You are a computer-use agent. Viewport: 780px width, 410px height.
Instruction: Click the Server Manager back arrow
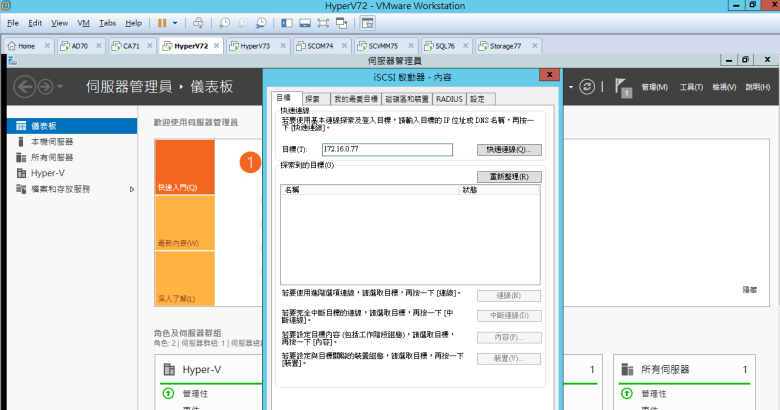point(23,87)
